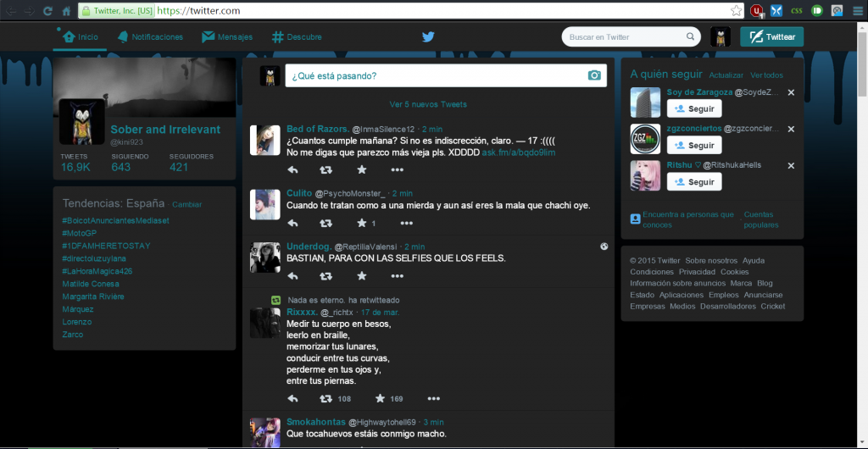
Task: Open Notificaciones tab
Action: pyautogui.click(x=150, y=37)
